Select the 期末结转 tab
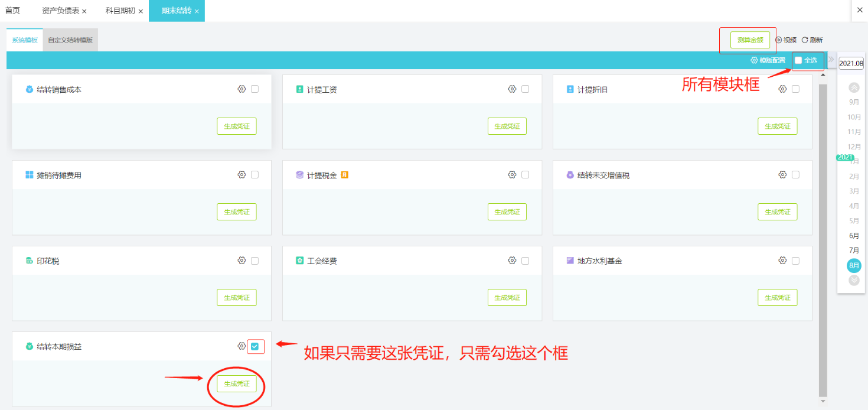Image resolution: width=868 pixels, height=410 pixels. tap(177, 11)
